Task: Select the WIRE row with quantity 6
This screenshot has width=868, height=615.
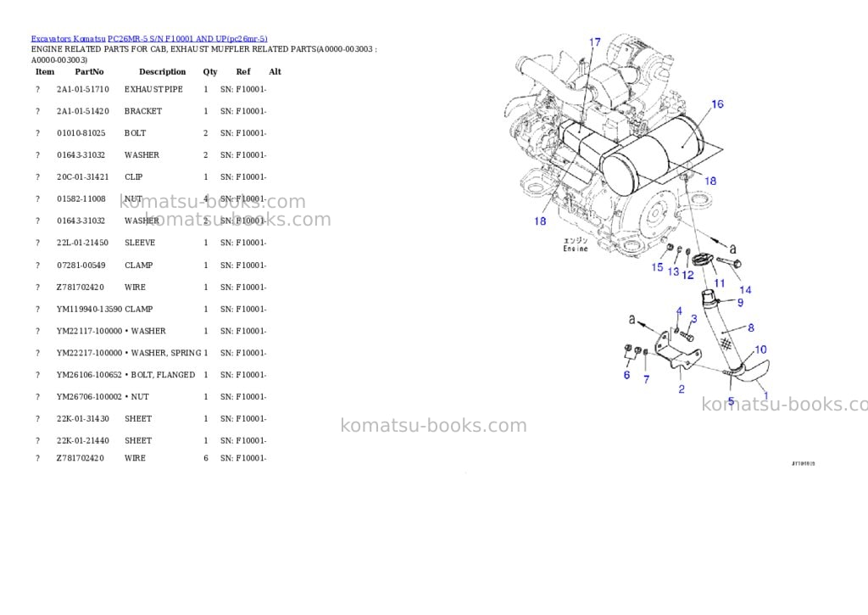Action: (x=151, y=458)
